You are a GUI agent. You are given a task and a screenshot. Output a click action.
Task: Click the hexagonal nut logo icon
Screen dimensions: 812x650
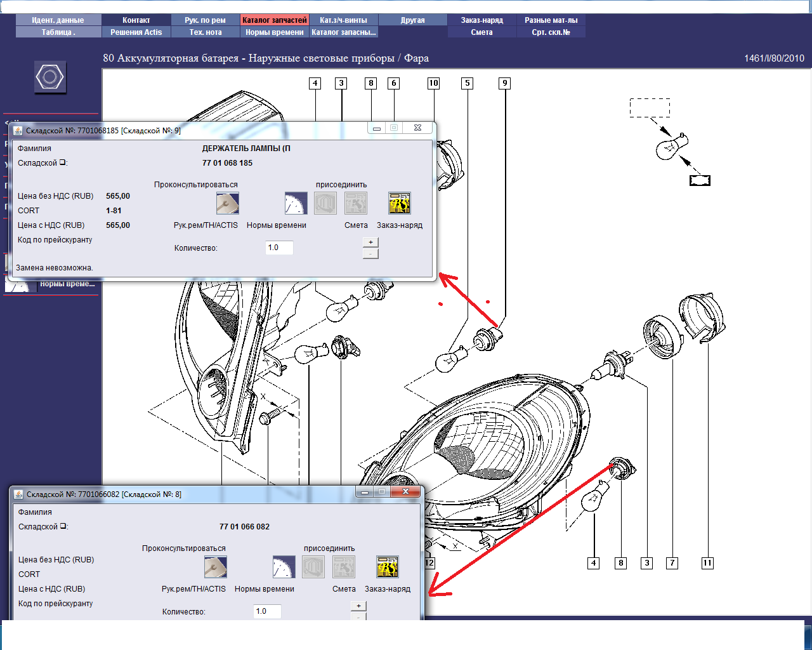click(50, 77)
